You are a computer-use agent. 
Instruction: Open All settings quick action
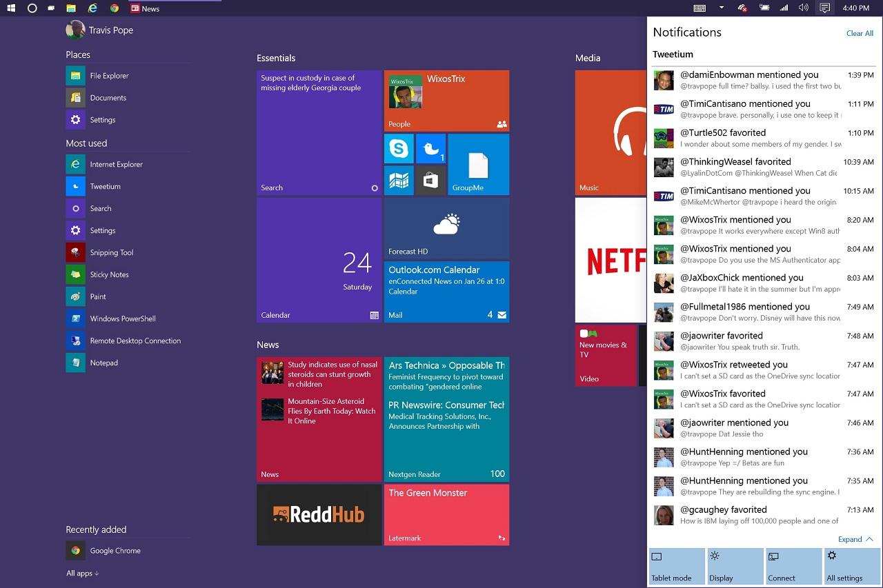pos(853,566)
